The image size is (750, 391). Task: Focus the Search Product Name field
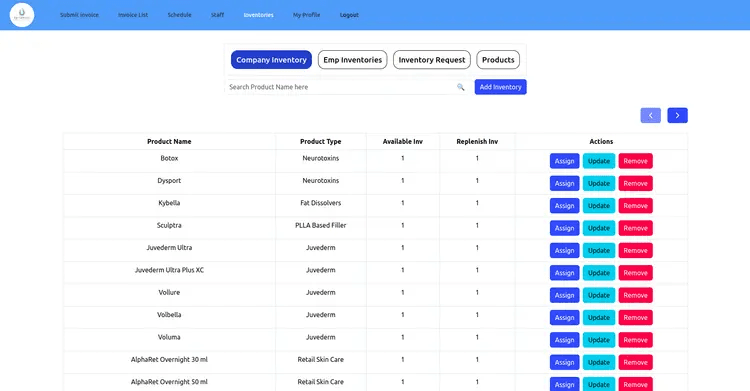click(349, 87)
